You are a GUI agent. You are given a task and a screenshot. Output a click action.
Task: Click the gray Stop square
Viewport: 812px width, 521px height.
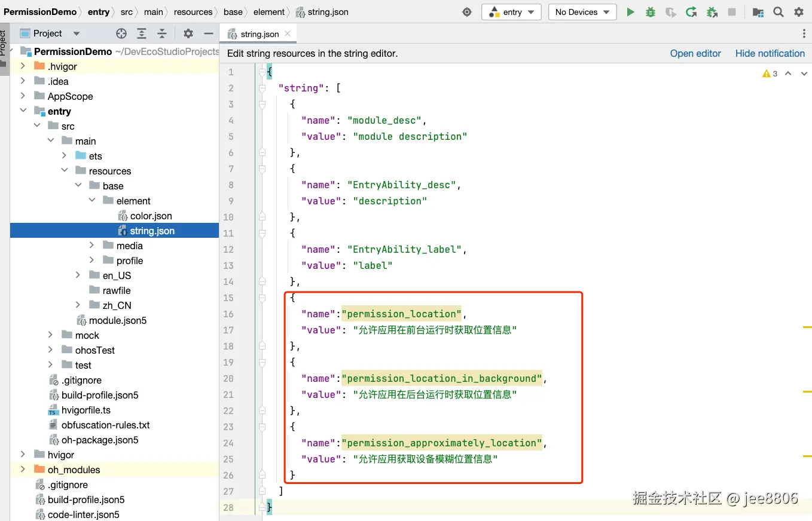(x=732, y=12)
